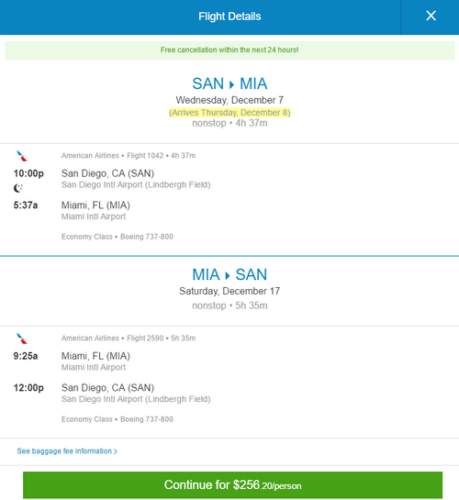Click the Saturday, December 17 return date
The height and width of the screenshot is (500, 459).
[229, 291]
